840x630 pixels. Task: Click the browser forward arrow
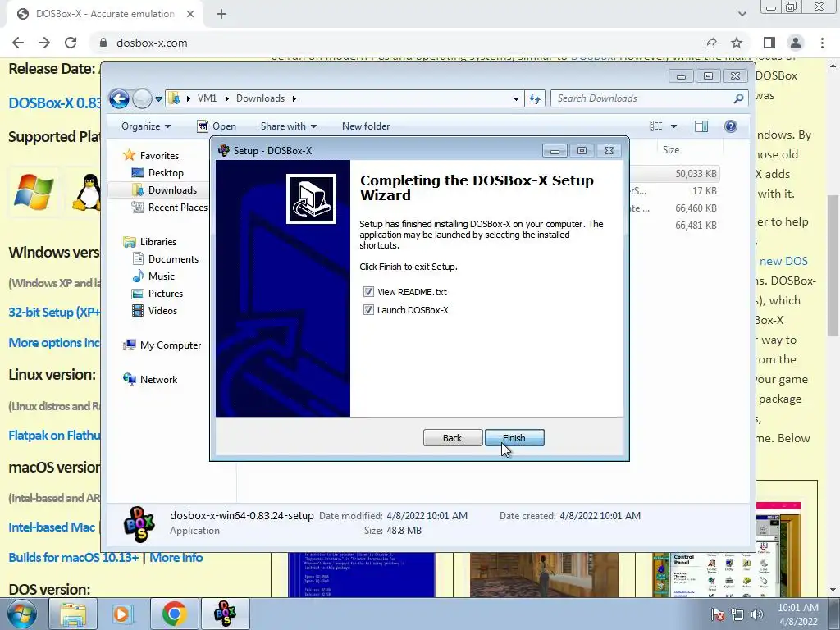point(44,43)
